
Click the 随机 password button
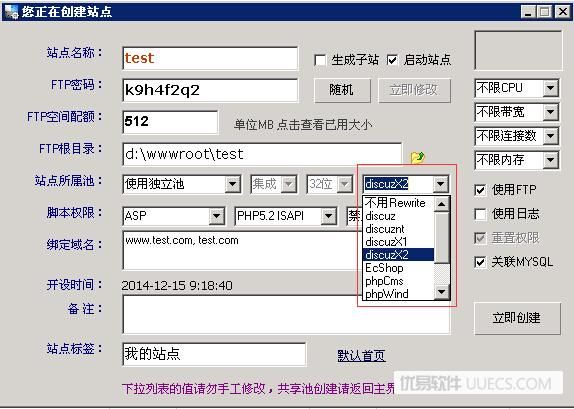pos(342,90)
